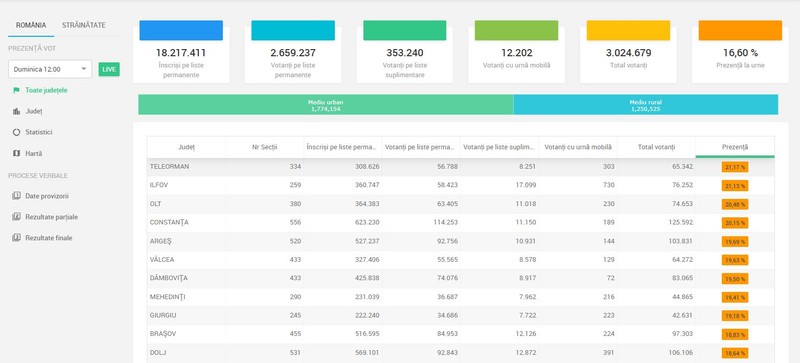Viewport: 800px width, 363px height.
Task: Click the Mediu rural blue bar segment
Action: click(645, 105)
